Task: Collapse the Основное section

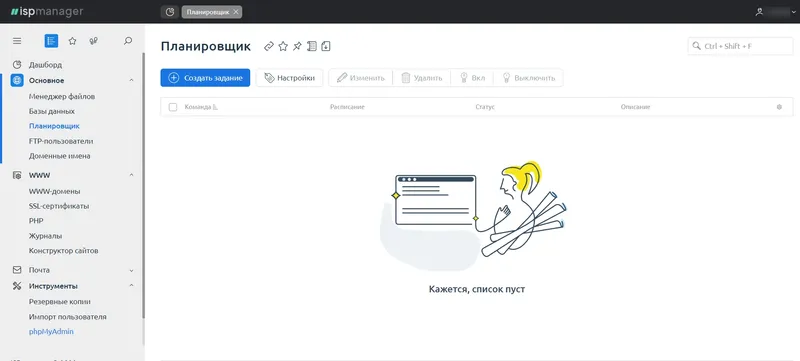Action: 131,81
